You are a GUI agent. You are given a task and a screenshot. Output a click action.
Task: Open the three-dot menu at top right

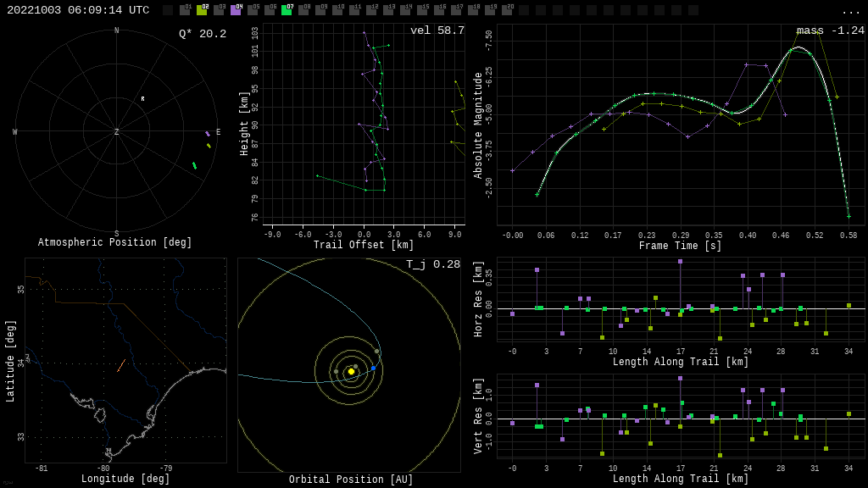click(x=850, y=11)
